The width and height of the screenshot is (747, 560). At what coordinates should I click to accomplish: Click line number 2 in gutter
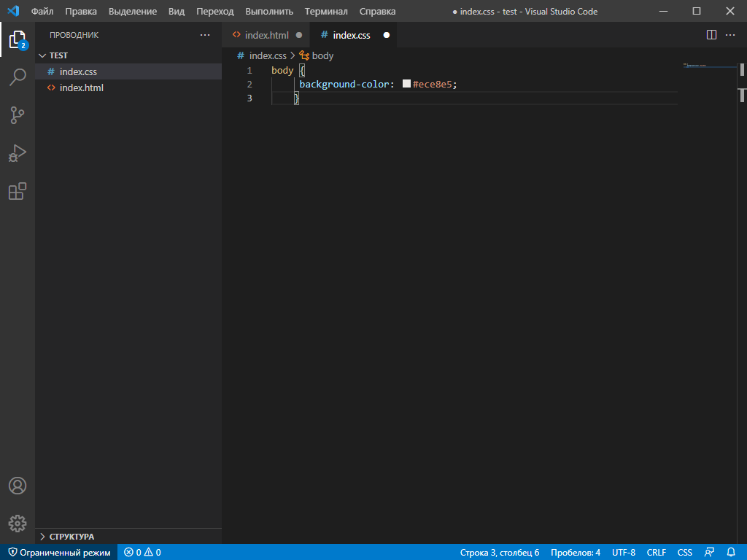pos(249,85)
